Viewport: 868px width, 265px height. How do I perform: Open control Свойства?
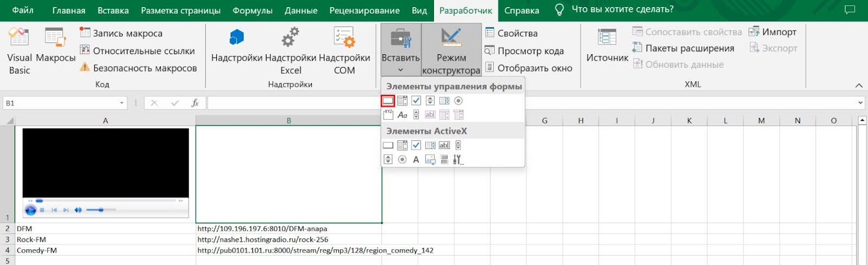pyautogui.click(x=512, y=33)
